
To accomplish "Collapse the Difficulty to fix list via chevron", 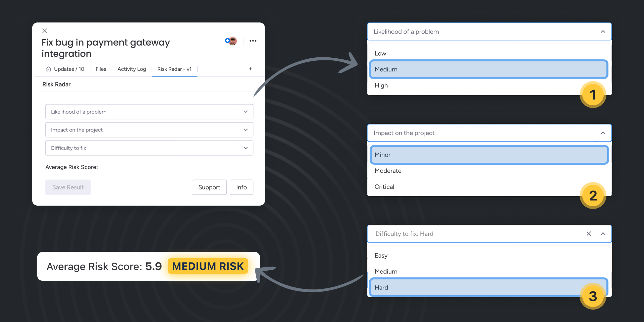I will 603,234.
